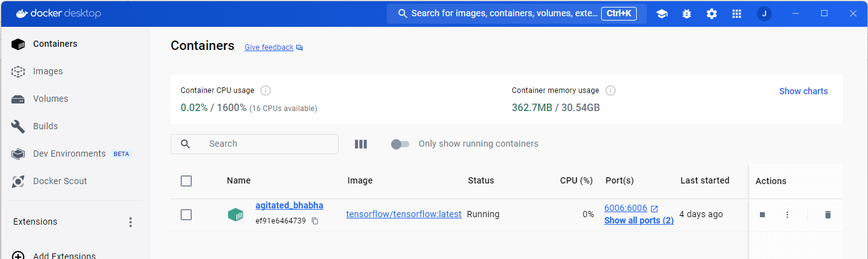
Task: Sort by the Last started column header
Action: pyautogui.click(x=705, y=181)
